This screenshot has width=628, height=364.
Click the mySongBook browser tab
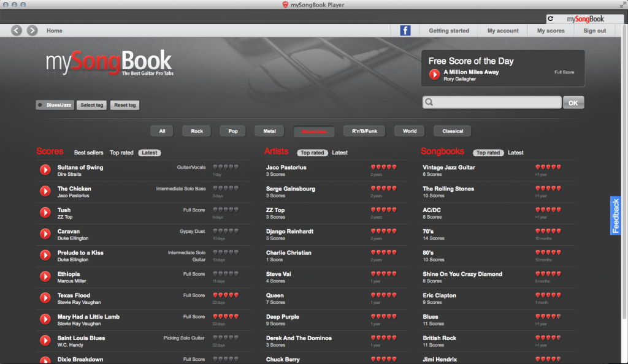(584, 19)
